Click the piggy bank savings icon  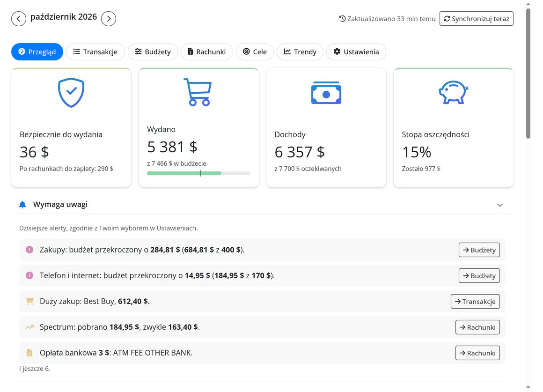(453, 93)
